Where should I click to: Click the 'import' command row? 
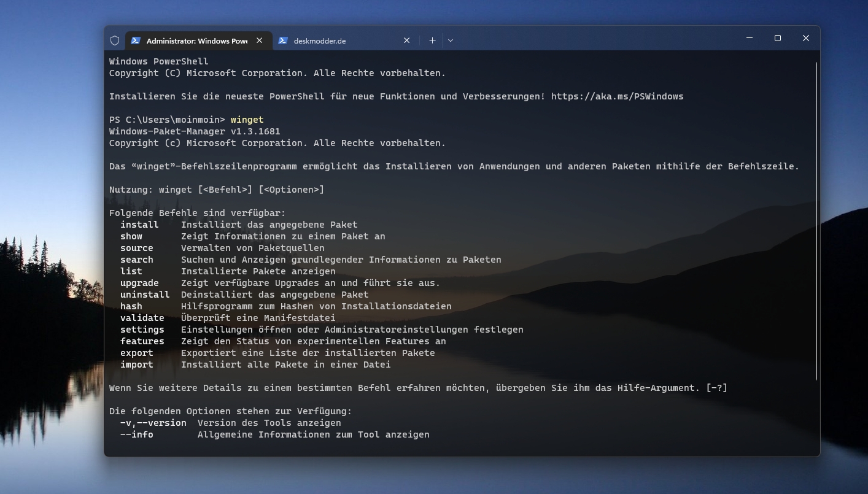tap(255, 365)
